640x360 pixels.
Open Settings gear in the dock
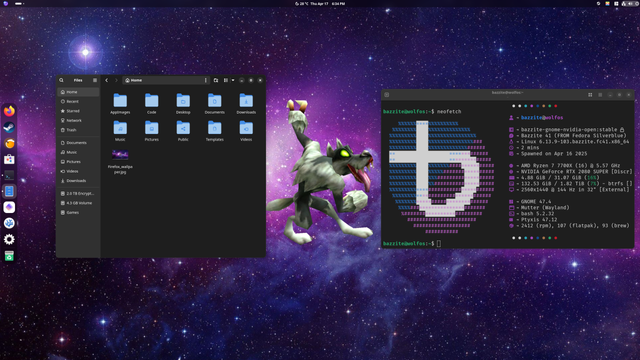point(9,239)
